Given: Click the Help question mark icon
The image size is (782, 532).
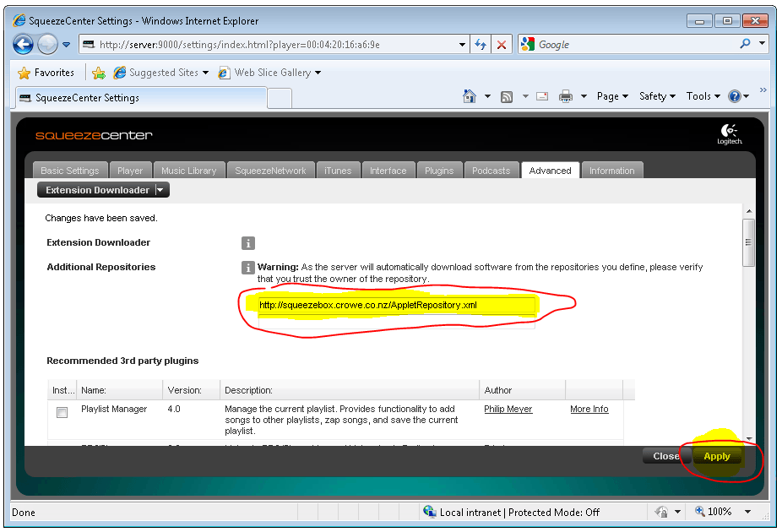Looking at the screenshot, I should coord(735,96).
